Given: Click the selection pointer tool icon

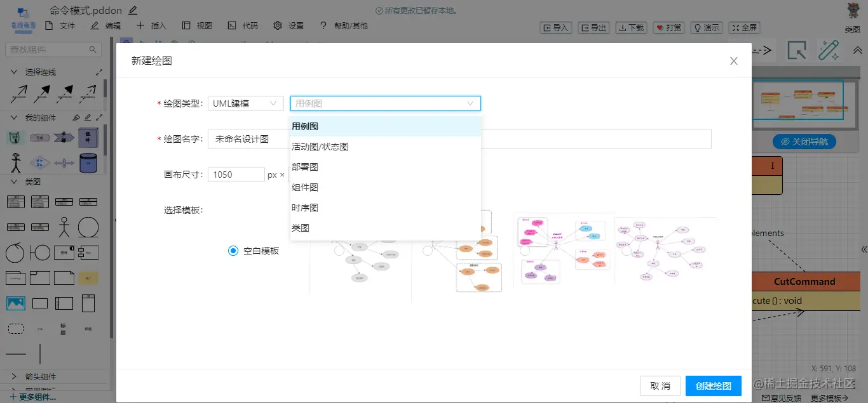Looking at the screenshot, I should pos(797,50).
